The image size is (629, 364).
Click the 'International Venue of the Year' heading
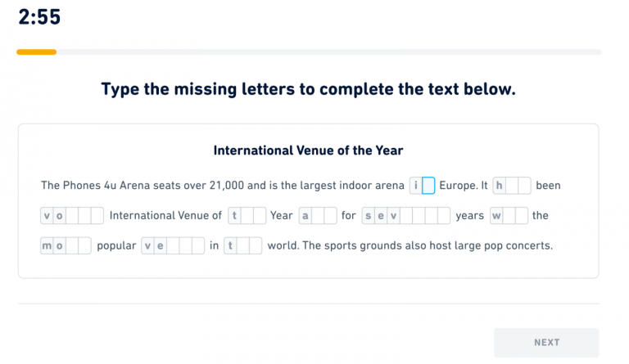[x=308, y=151]
